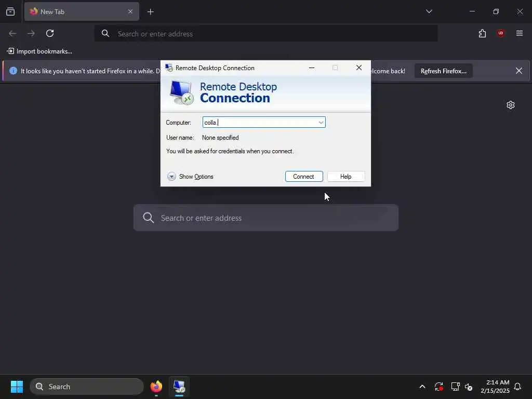Viewport: 532px width, 399px height.
Task: Go forward in Firefox
Action: coord(31,33)
